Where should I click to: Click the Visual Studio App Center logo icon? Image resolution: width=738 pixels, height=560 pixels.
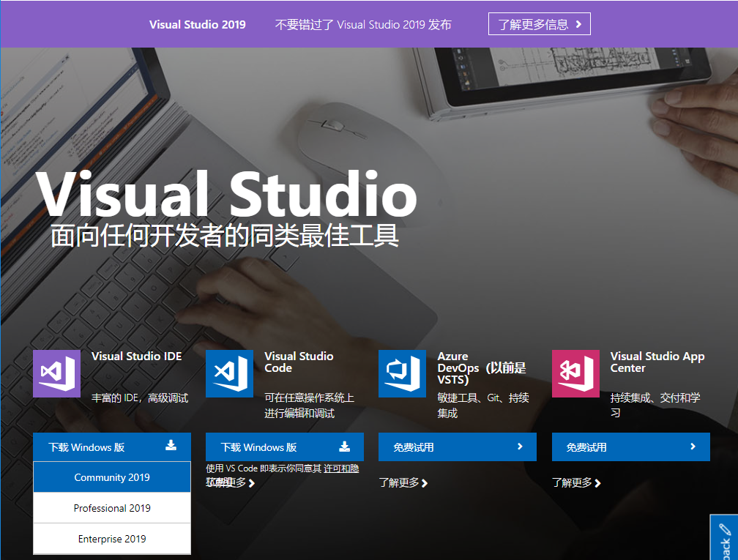[x=575, y=373]
